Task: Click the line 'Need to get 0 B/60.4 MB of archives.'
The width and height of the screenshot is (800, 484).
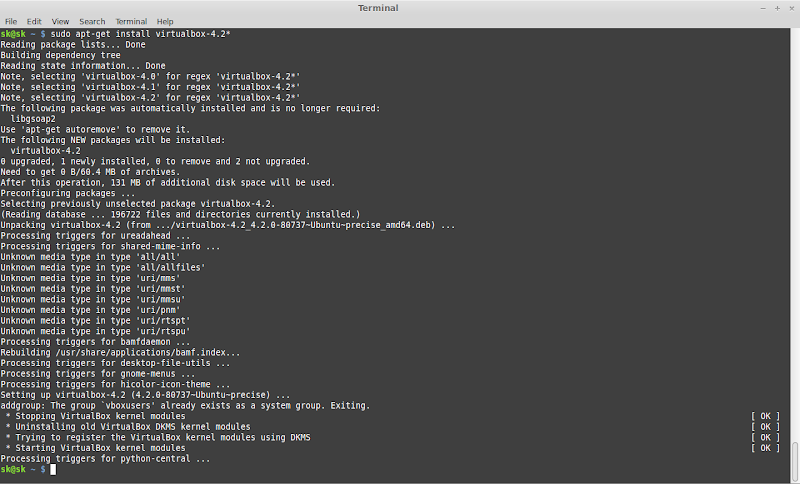Action: pos(90,172)
